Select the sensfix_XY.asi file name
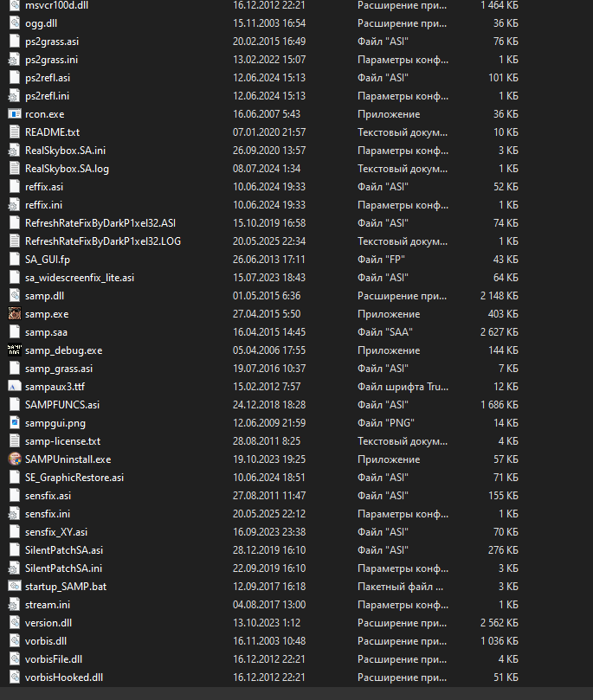Viewport: 593px width, 700px height. [x=56, y=532]
